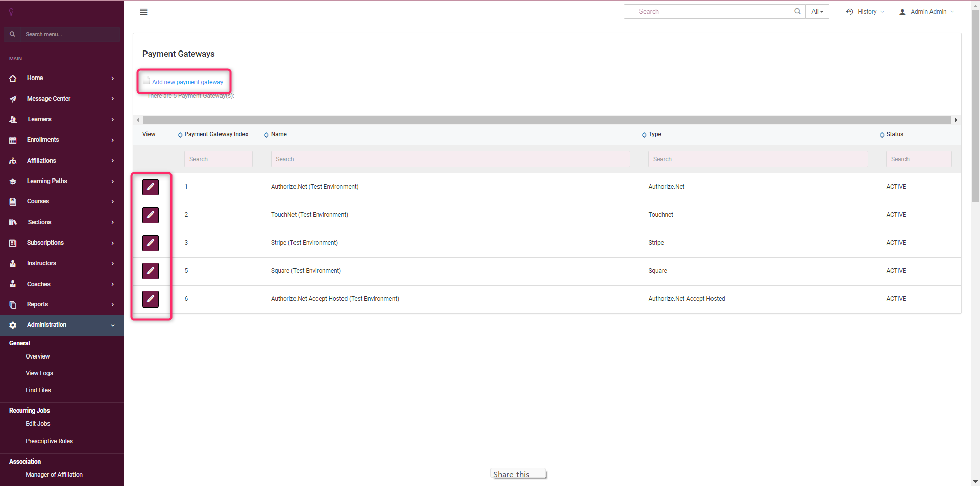This screenshot has height=486, width=980.
Task: Collapse the Administration menu chevron
Action: coord(113,325)
